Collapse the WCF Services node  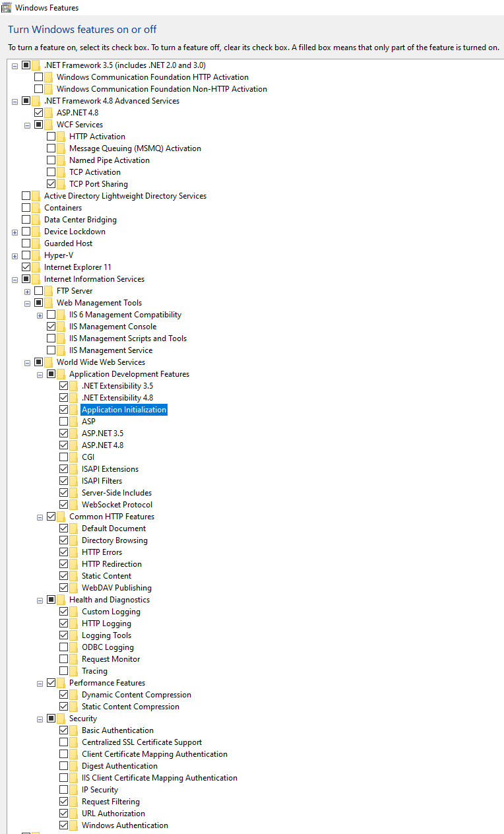pos(27,125)
